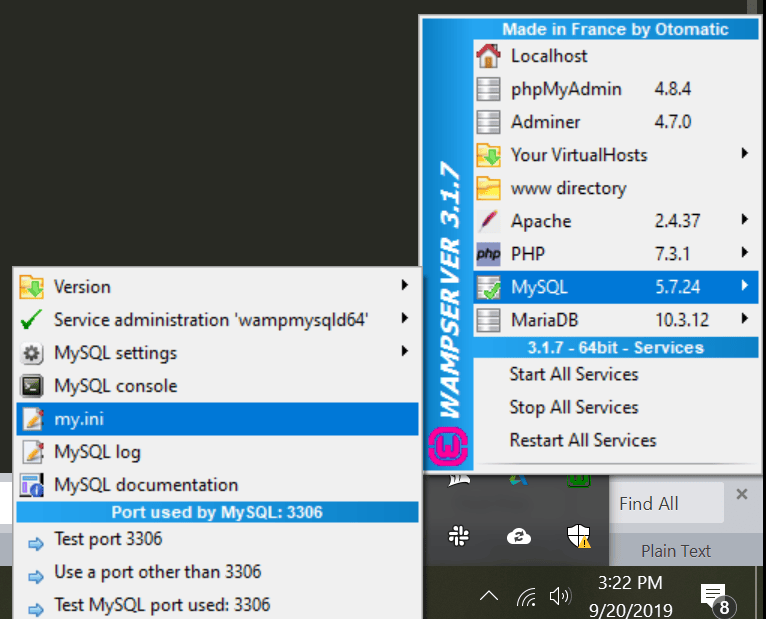Click MariaDB version '10.3.12'
The height and width of the screenshot is (619, 766).
[681, 320]
